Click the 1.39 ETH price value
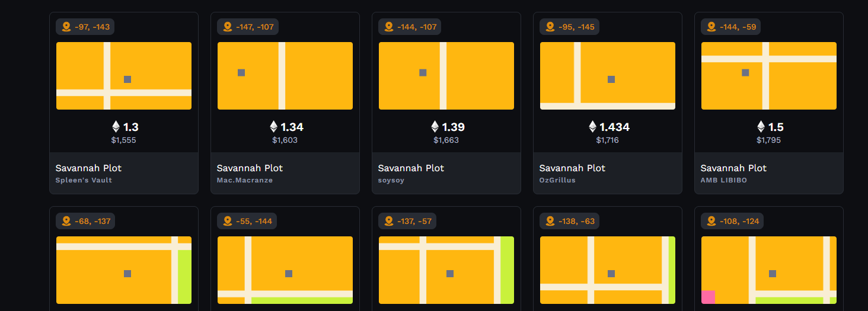This screenshot has height=311, width=868. [x=454, y=127]
